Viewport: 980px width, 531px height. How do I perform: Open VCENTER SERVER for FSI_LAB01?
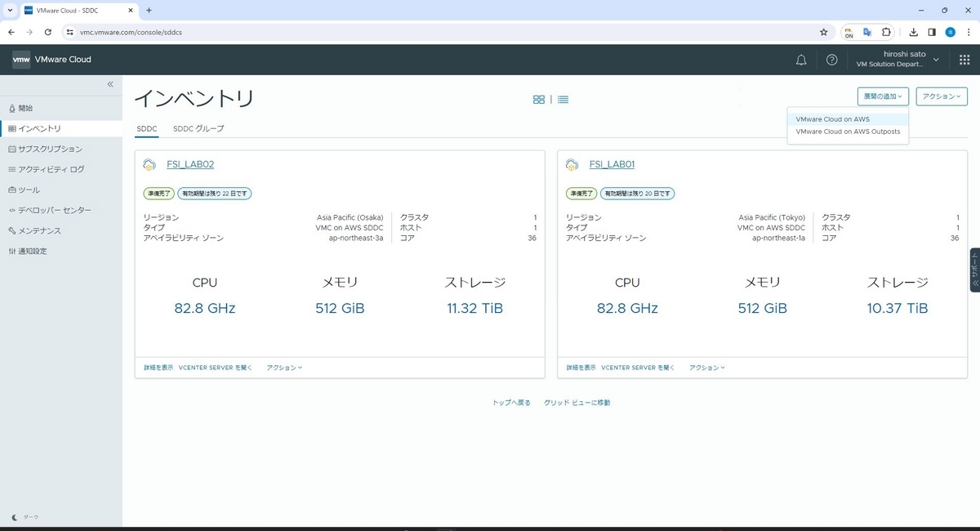639,368
